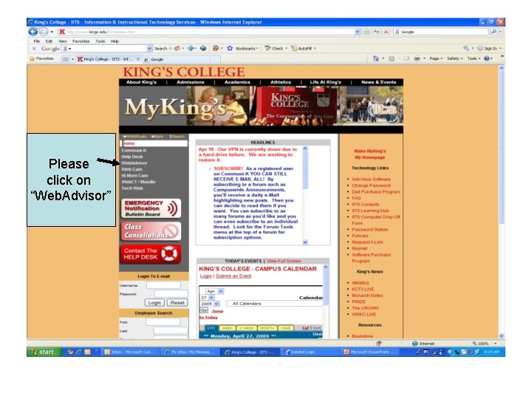Viewport: 532px width, 399px height.
Task: Click the WebAdvisor link in left menu
Action: point(134,163)
